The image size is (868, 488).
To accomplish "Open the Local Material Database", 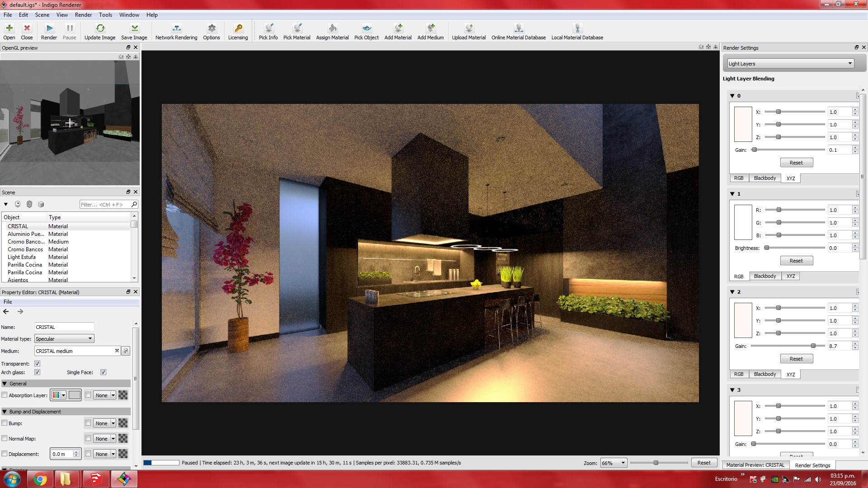I will 577,32.
